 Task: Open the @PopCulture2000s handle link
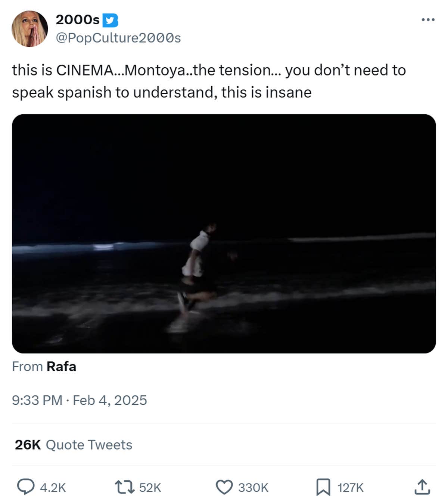pyautogui.click(x=118, y=38)
